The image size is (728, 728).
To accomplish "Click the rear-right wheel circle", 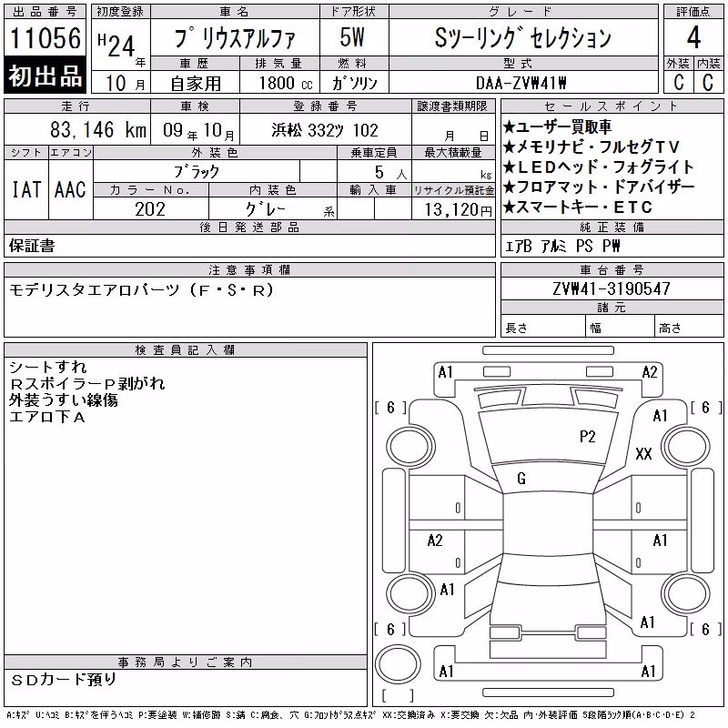I will (686, 593).
